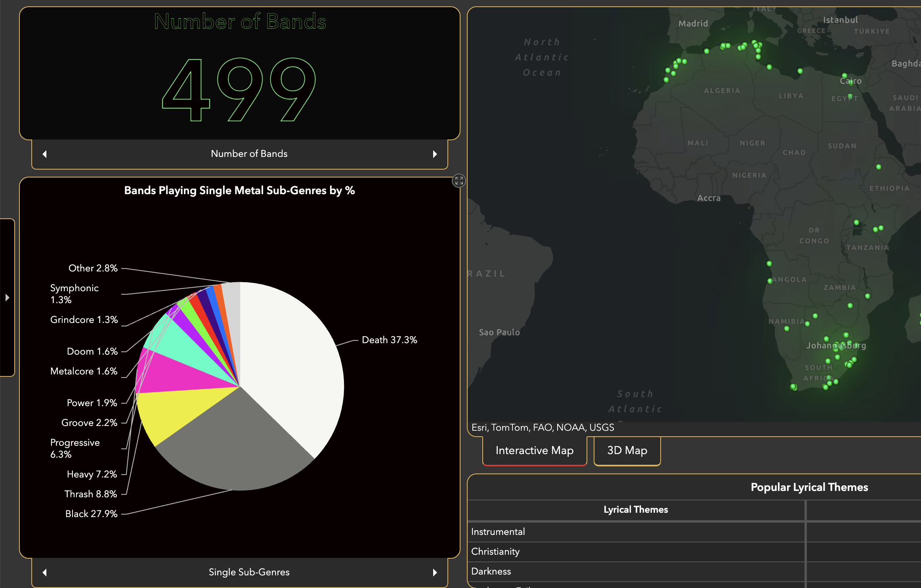Screen dimensions: 921x588
Task: Click the Lyrical Themes column header
Action: tap(636, 510)
